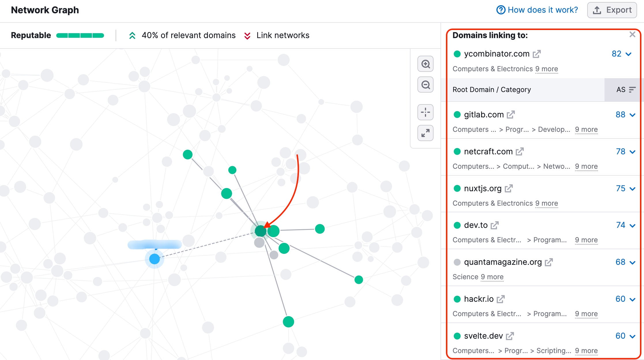Select the gitlab.com domain name
Image resolution: width=644 pixels, height=360 pixels.
pyautogui.click(x=484, y=115)
